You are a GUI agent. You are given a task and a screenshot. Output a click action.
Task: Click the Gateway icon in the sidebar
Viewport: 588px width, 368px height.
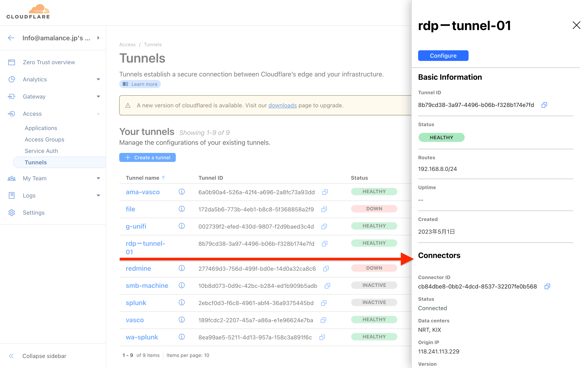tap(12, 97)
